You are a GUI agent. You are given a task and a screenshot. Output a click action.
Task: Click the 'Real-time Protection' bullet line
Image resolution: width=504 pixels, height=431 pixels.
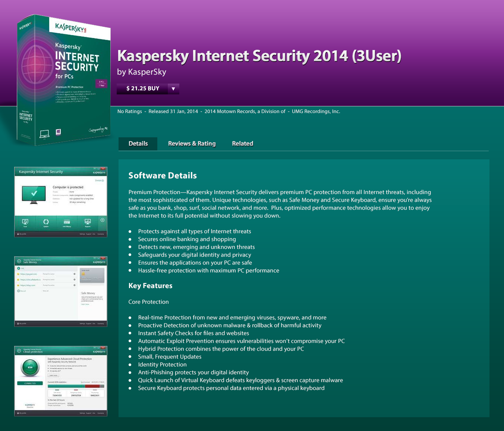coord(232,318)
